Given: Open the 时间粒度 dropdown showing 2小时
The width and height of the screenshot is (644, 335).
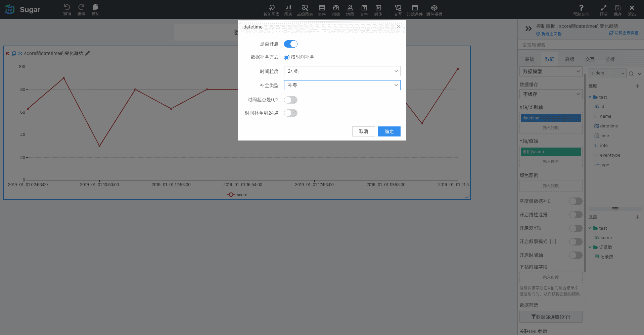Looking at the screenshot, I should 342,71.
